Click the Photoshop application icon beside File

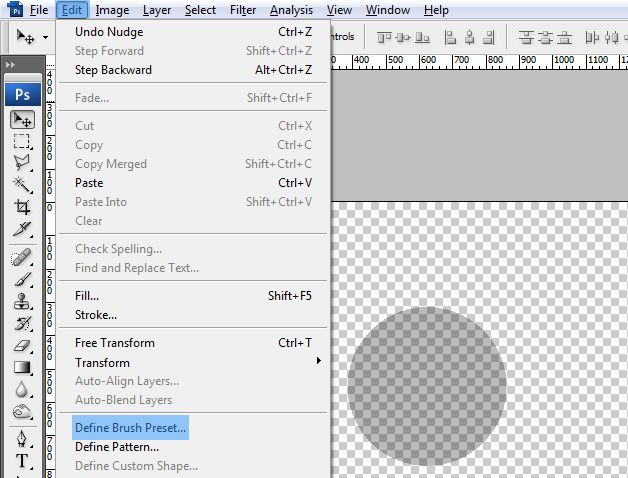click(x=15, y=9)
